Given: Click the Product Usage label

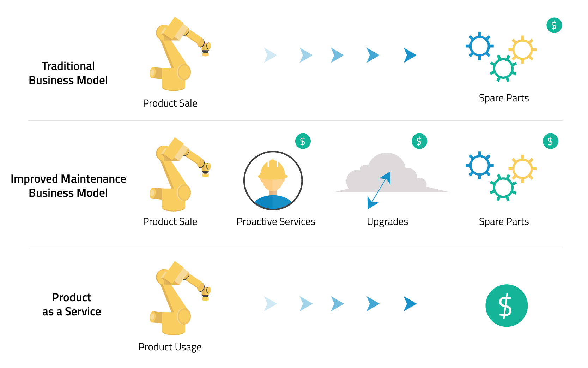Looking at the screenshot, I should click(x=170, y=347).
